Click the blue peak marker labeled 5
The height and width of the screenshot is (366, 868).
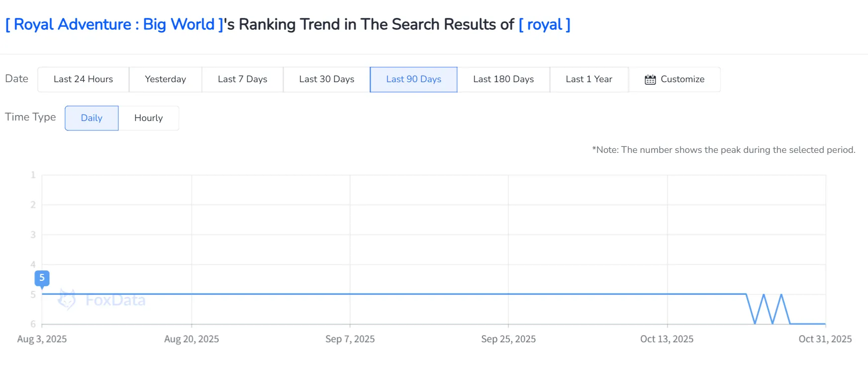[x=42, y=278]
